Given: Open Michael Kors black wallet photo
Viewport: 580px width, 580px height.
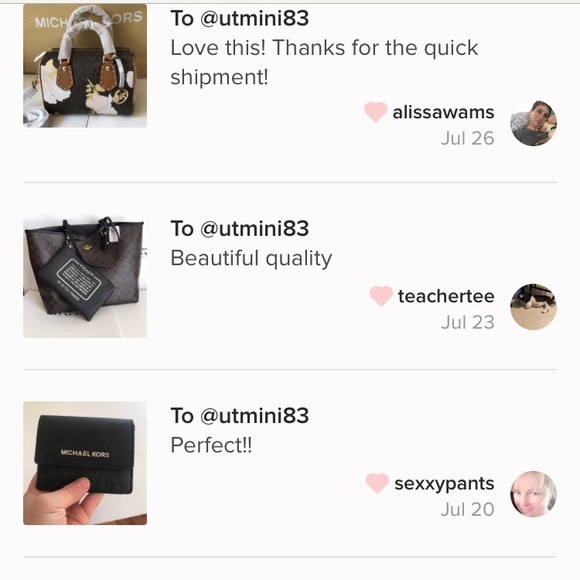Looking at the screenshot, I should [x=85, y=463].
